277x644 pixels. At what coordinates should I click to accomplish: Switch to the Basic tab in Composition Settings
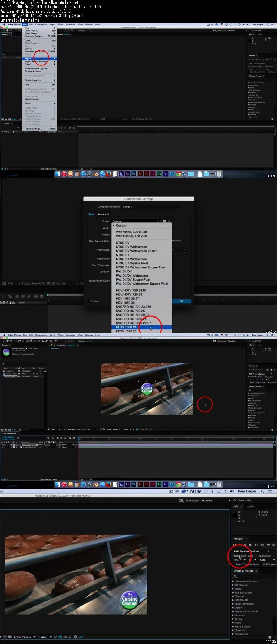pos(91,214)
